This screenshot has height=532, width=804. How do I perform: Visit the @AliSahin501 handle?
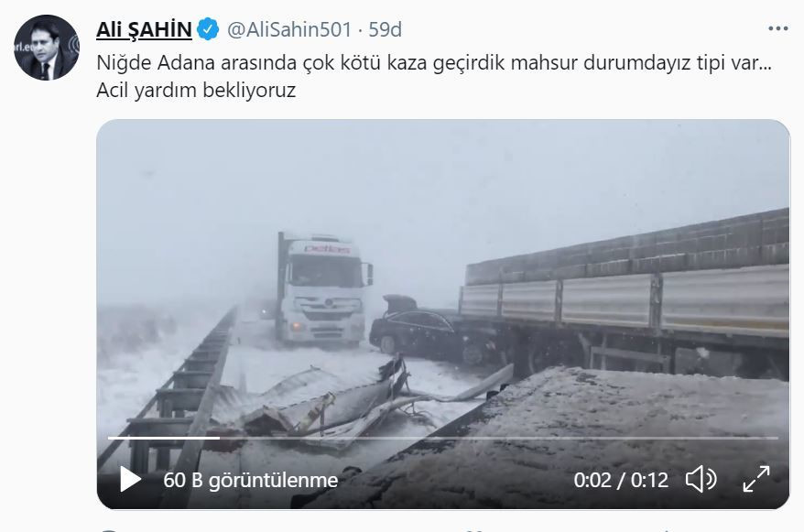(289, 29)
